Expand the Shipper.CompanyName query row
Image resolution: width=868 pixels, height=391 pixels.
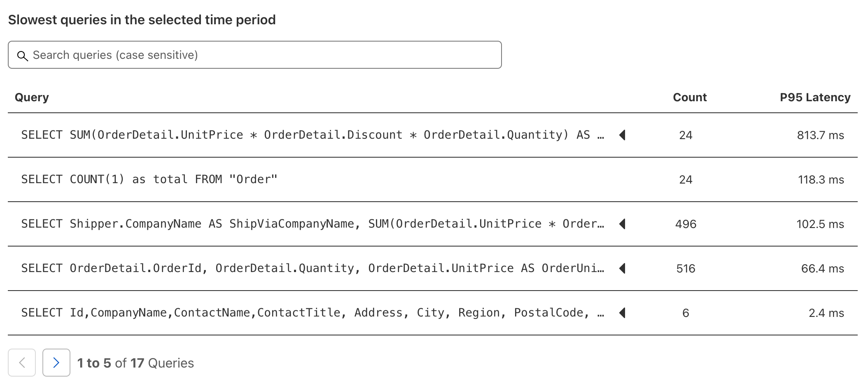pyautogui.click(x=623, y=224)
